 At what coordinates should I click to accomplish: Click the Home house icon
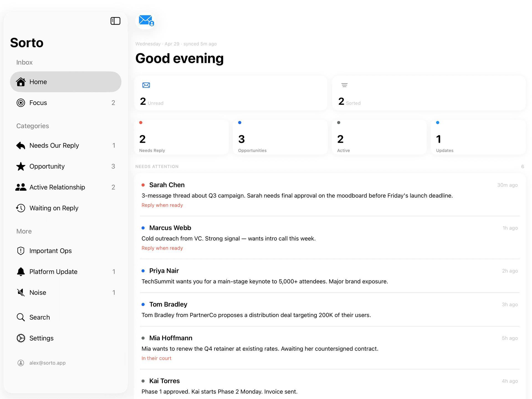(21, 82)
